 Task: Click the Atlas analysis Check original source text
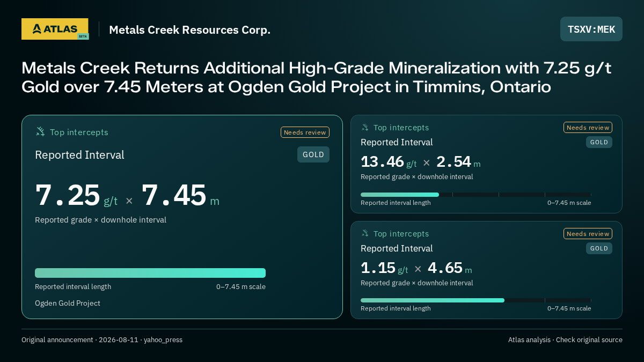point(565,340)
